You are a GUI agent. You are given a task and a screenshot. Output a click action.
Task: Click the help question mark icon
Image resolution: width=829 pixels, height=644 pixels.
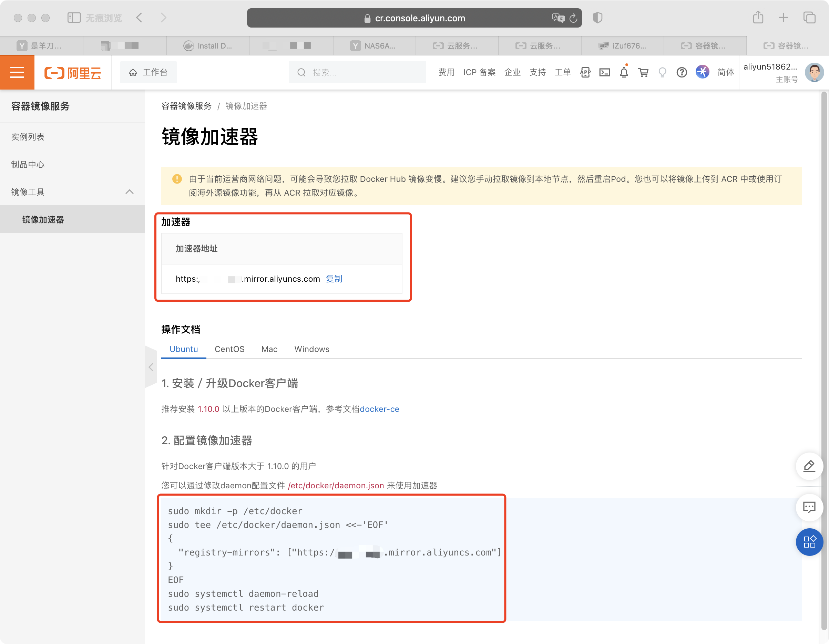click(681, 72)
